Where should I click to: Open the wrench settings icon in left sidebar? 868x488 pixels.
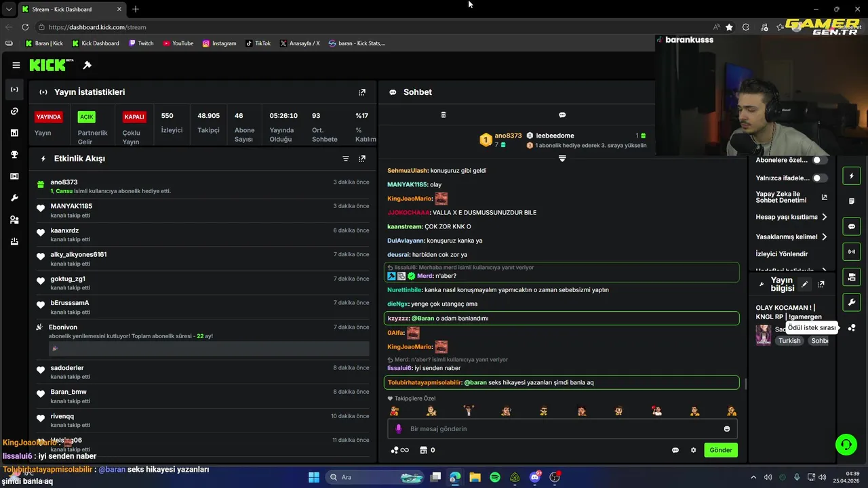coord(14,198)
